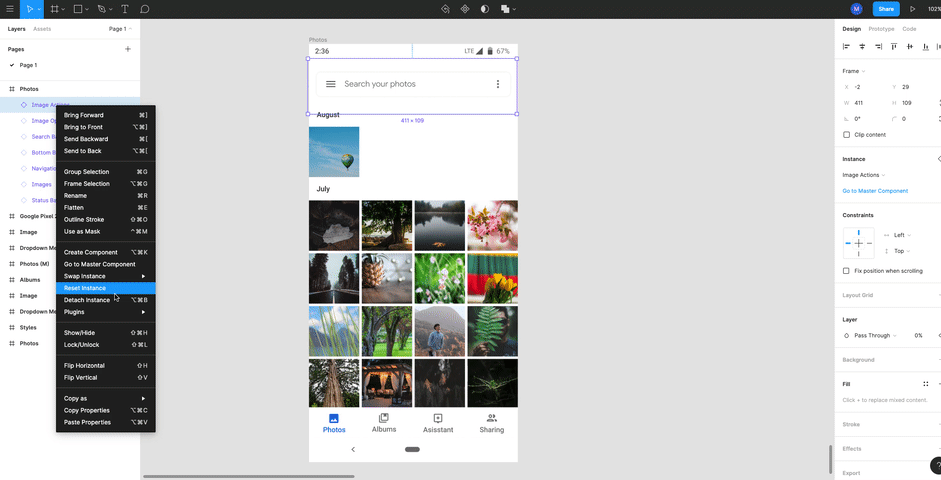Click the width W input field
The width and height of the screenshot is (941, 480).
864,103
